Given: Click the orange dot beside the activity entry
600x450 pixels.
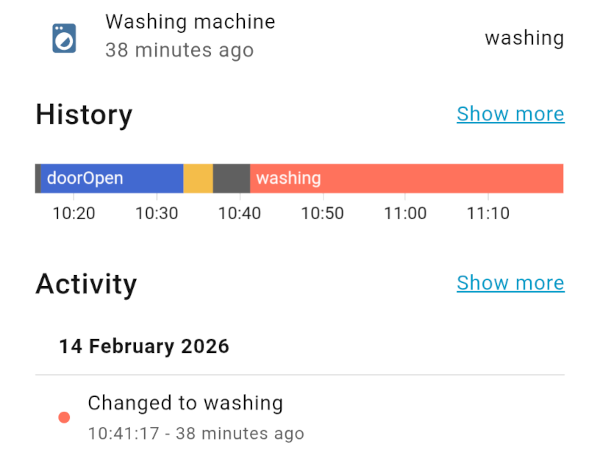Looking at the screenshot, I should 64,417.
